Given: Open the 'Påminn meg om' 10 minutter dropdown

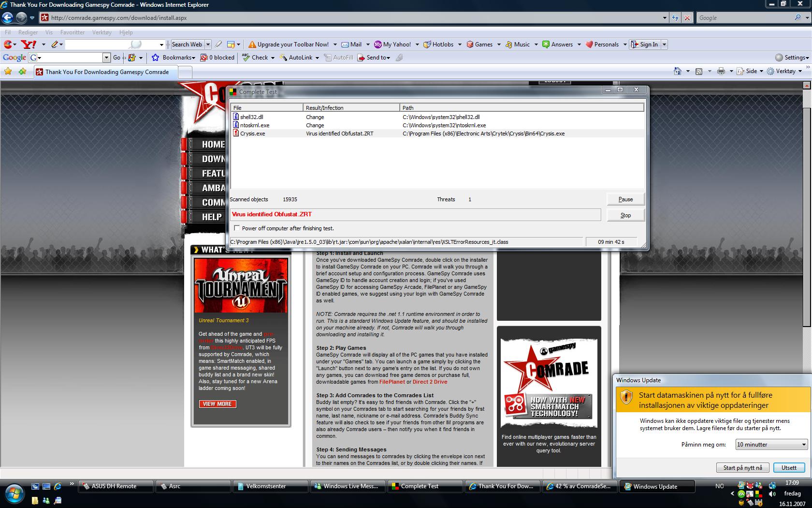Looking at the screenshot, I should 771,444.
